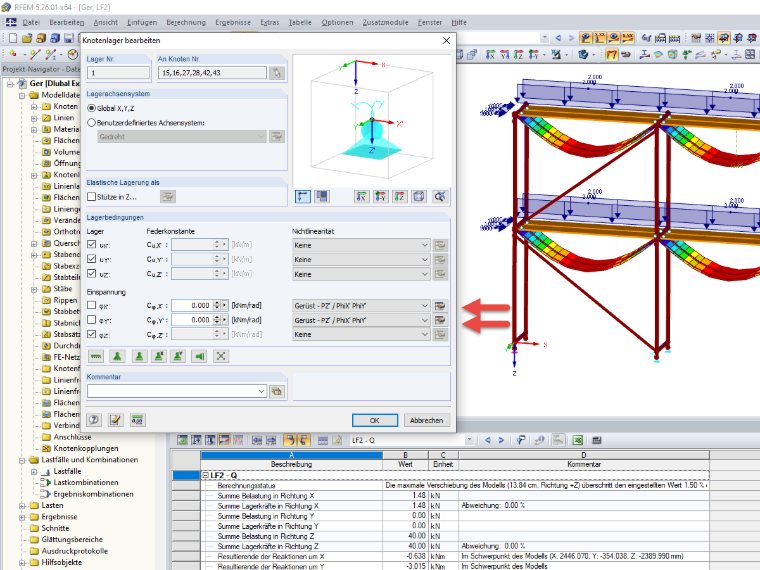This screenshot has height=570, width=760.
Task: Click the units and decimals icon in dialog footer
Action: pos(138,420)
